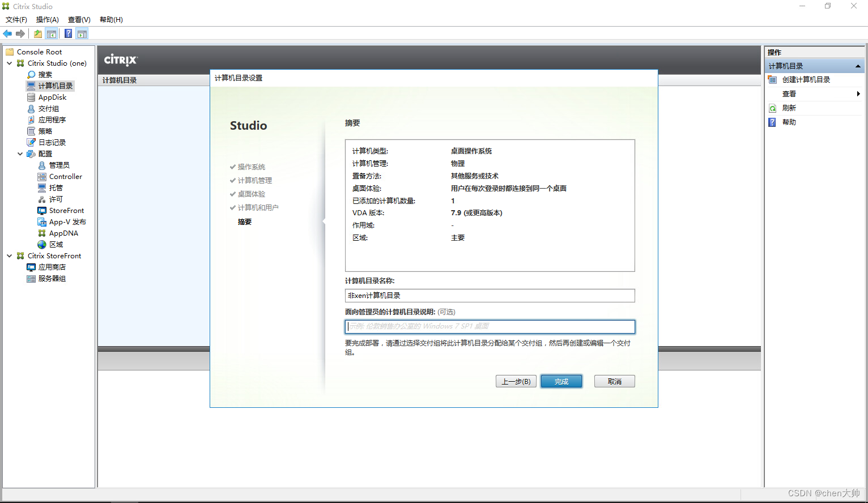Click the Forward arrow toolbar icon

click(x=20, y=34)
